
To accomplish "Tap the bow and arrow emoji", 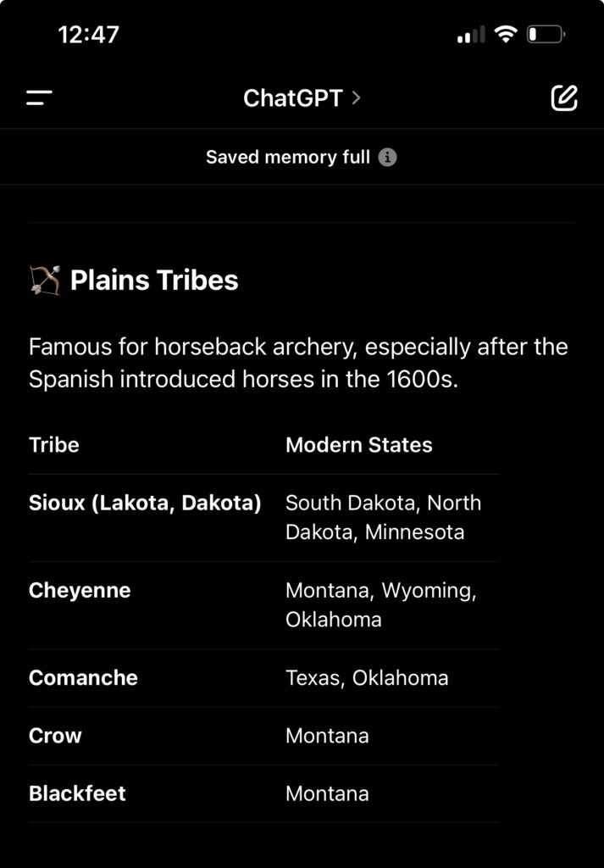I will [45, 281].
